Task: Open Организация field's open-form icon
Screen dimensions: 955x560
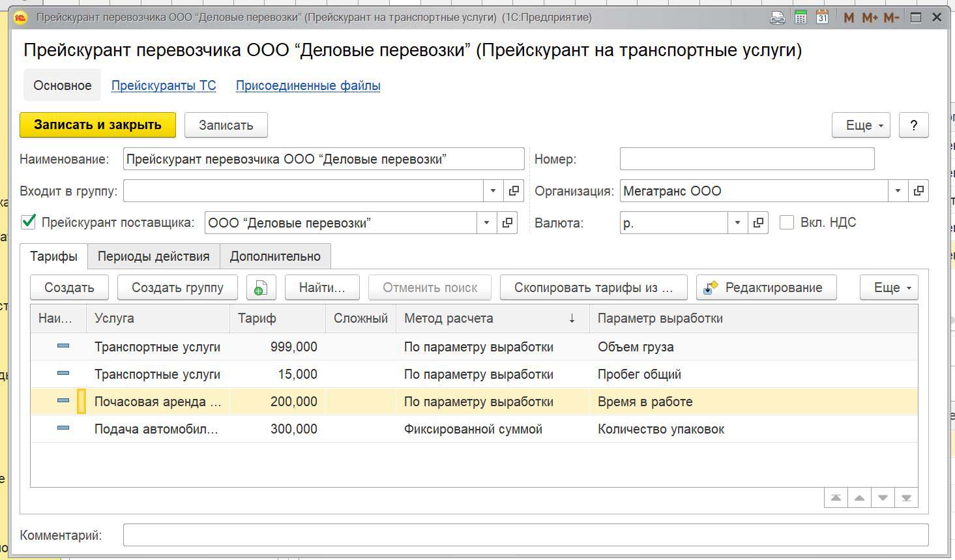Action: [x=918, y=191]
